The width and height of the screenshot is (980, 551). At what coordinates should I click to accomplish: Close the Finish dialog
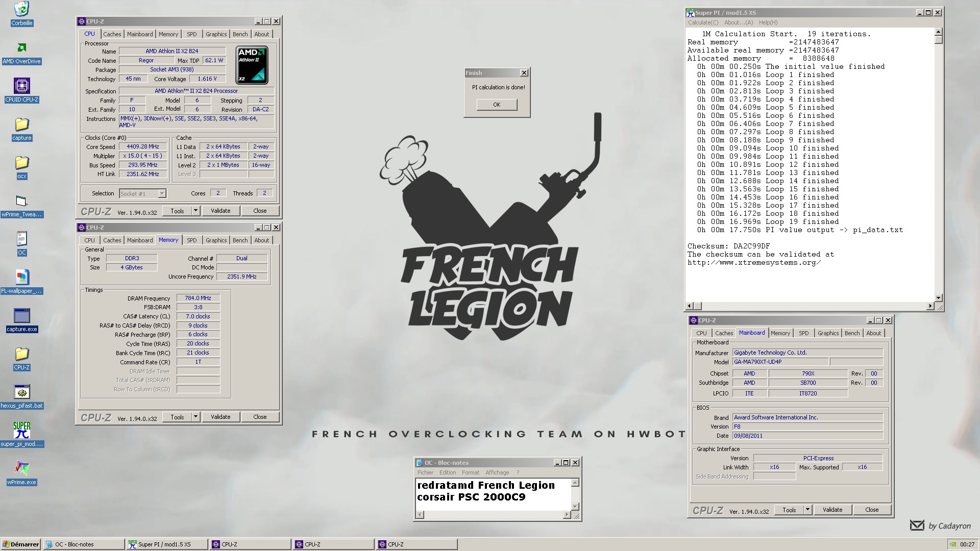click(x=524, y=73)
